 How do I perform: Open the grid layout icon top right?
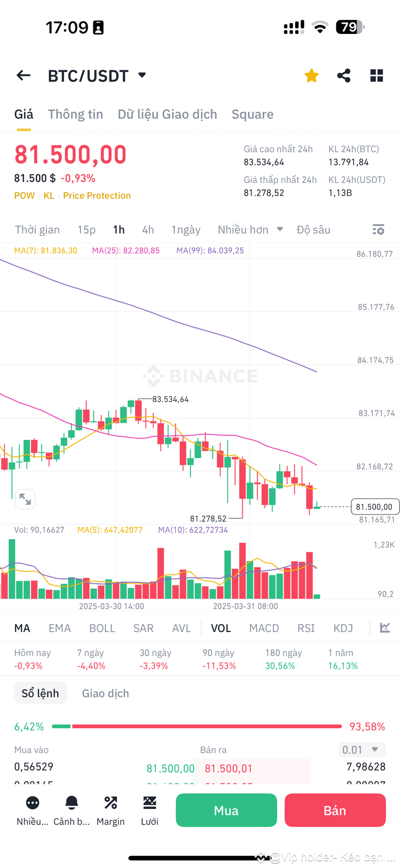coord(376,75)
